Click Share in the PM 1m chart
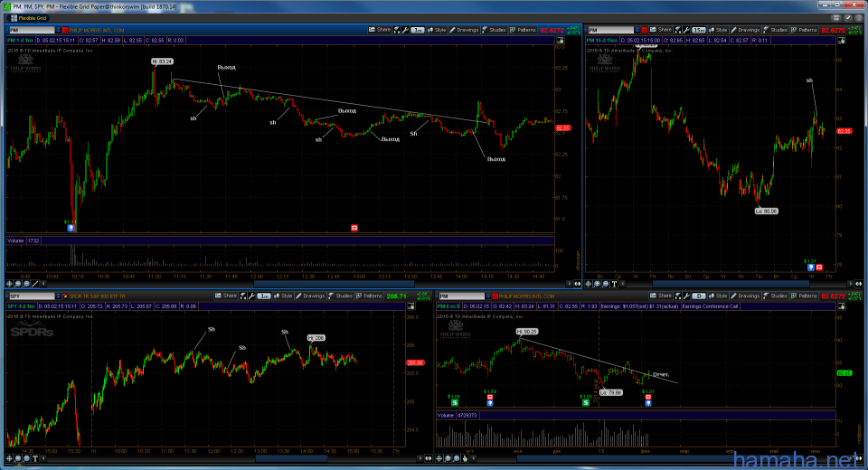The width and height of the screenshot is (868, 470). (380, 30)
